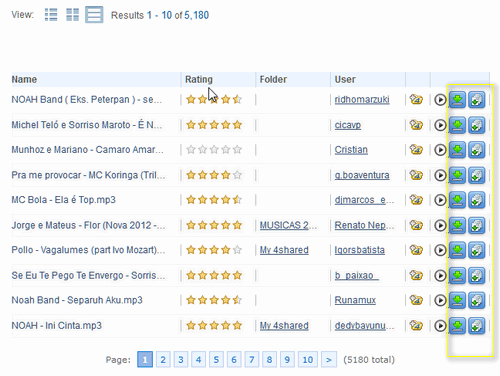Download the Pra me provocar file
The width and height of the screenshot is (500, 376).
pyautogui.click(x=458, y=175)
